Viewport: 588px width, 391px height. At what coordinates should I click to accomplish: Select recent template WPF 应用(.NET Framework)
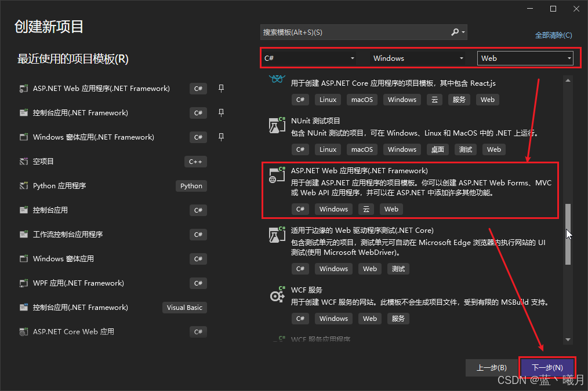[x=78, y=283]
